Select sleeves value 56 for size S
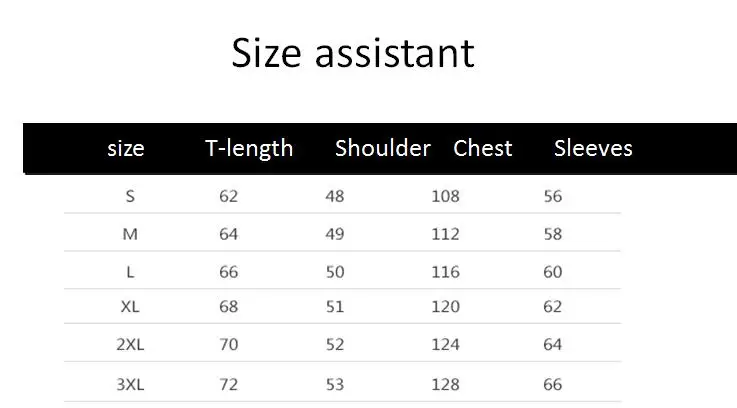This screenshot has width=737, height=408. [x=553, y=196]
